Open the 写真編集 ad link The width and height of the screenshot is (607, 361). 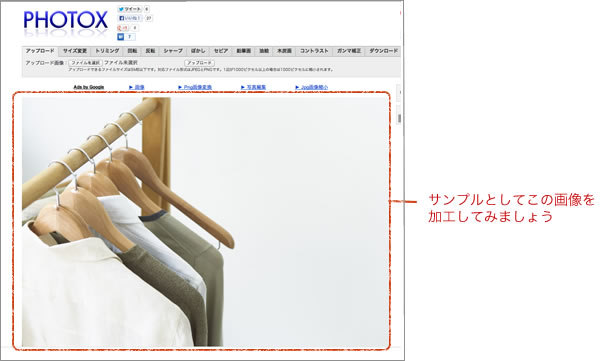[x=254, y=87]
